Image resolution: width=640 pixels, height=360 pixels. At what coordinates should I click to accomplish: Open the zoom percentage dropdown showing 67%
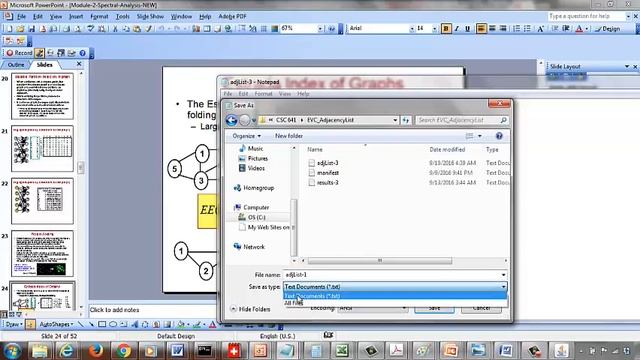(320, 29)
